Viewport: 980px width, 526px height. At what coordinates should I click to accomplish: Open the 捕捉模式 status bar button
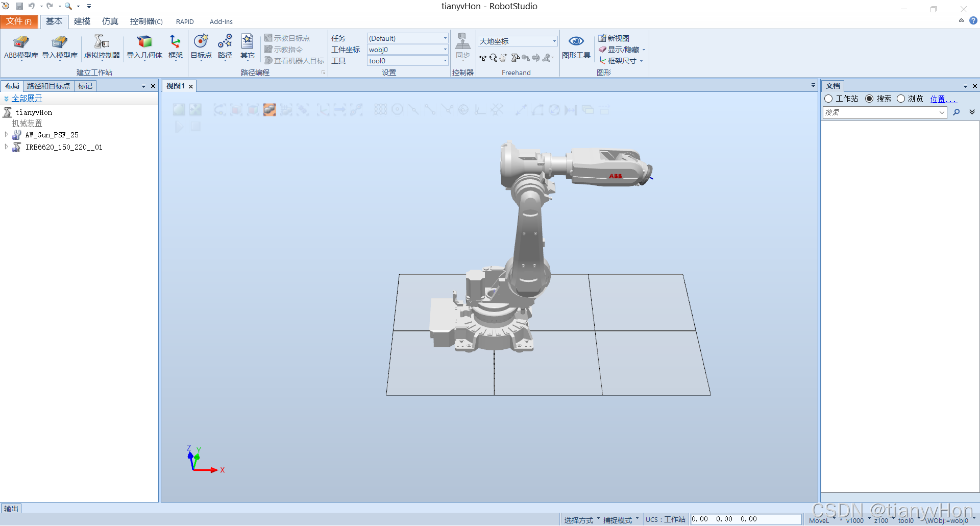pyautogui.click(x=621, y=520)
